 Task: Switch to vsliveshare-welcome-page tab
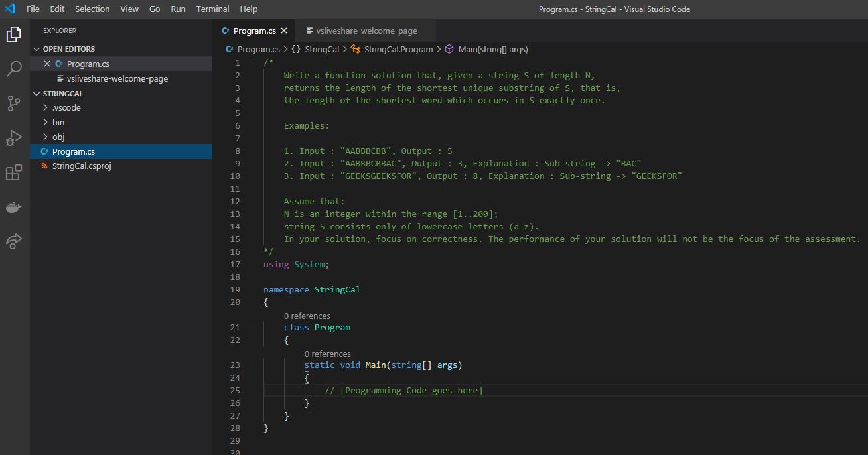pyautogui.click(x=366, y=31)
